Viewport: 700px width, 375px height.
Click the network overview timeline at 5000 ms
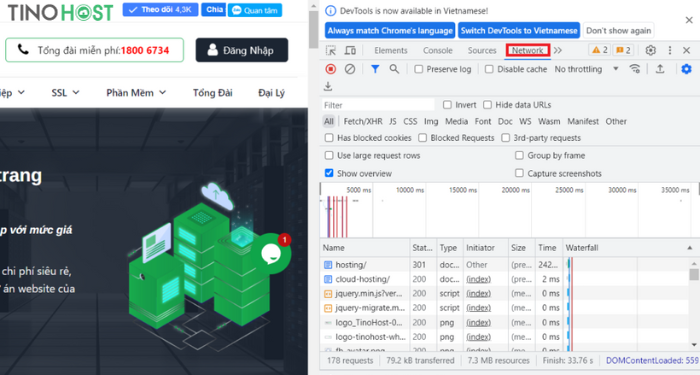pos(358,190)
